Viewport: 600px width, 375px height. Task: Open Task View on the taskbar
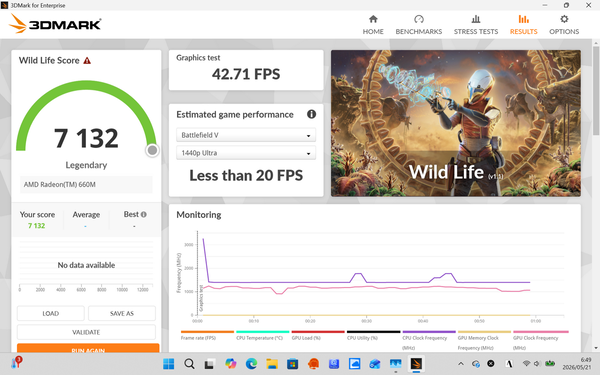(209, 364)
